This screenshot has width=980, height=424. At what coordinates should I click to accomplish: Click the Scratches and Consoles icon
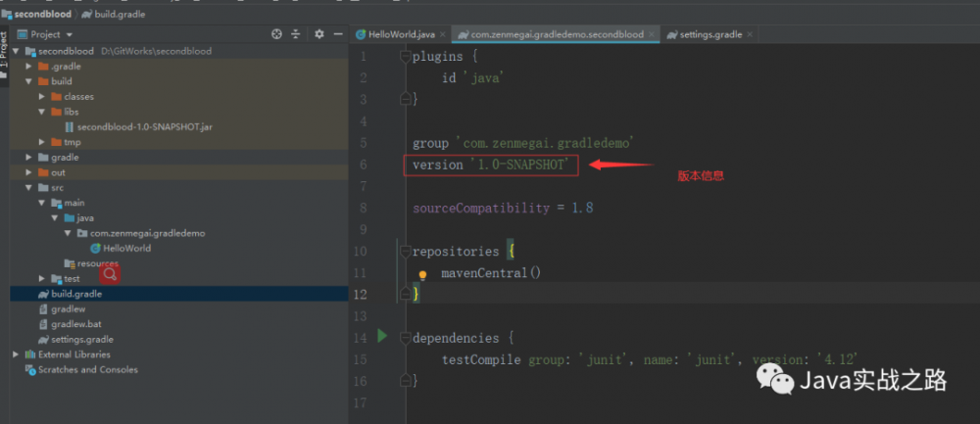tap(30, 370)
